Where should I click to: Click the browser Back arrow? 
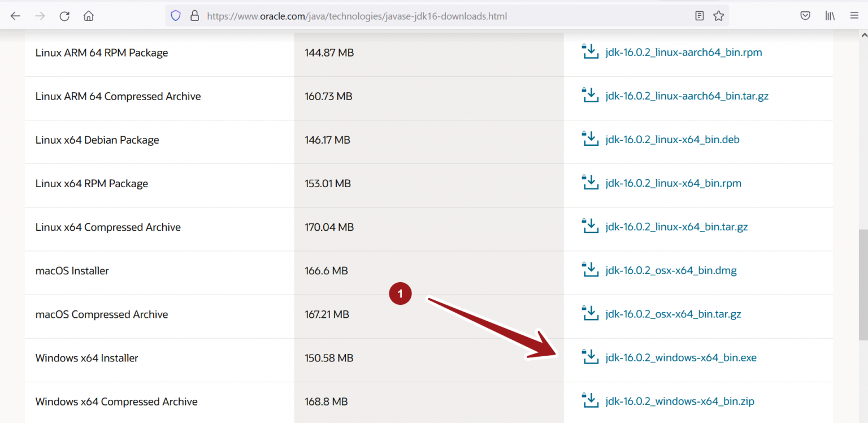(x=15, y=16)
